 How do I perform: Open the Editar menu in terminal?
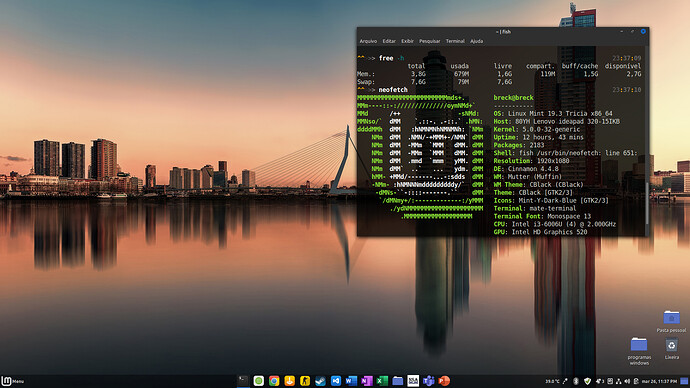tap(389, 41)
